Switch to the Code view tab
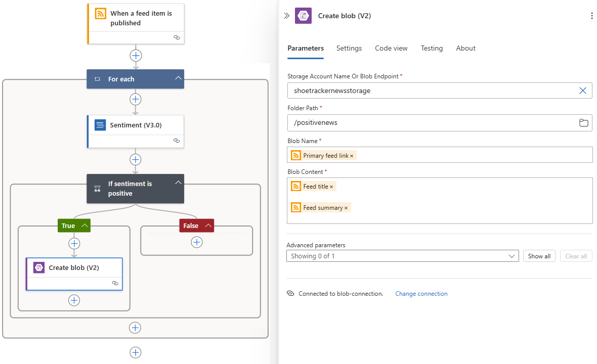The height and width of the screenshot is (364, 597). pyautogui.click(x=391, y=48)
